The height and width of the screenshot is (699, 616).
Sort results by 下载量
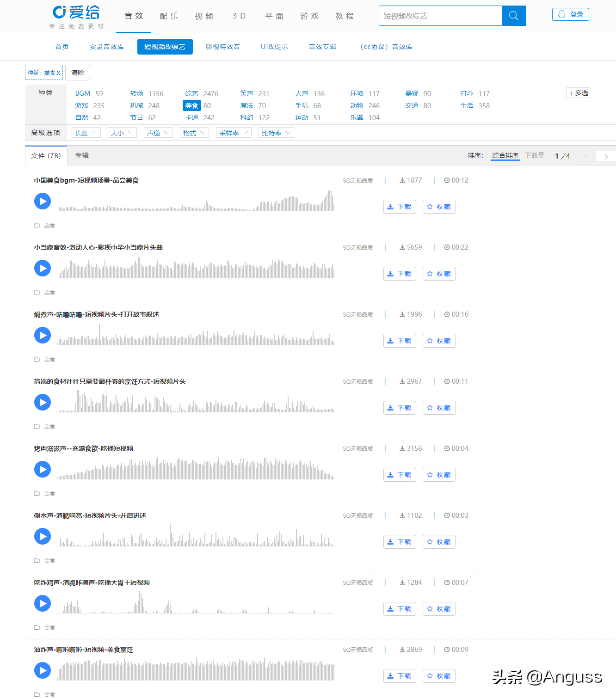point(535,155)
